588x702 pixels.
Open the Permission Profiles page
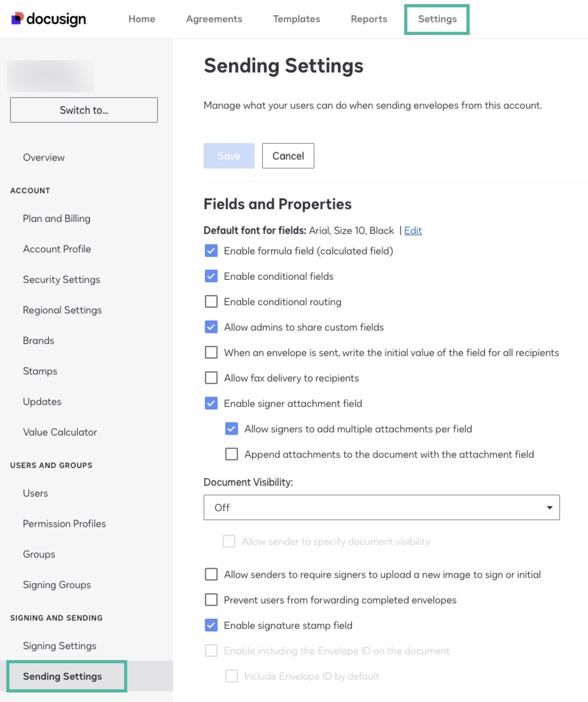point(64,524)
